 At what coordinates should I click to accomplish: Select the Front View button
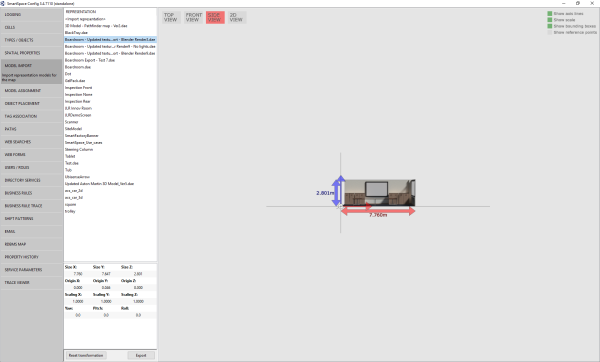point(193,17)
